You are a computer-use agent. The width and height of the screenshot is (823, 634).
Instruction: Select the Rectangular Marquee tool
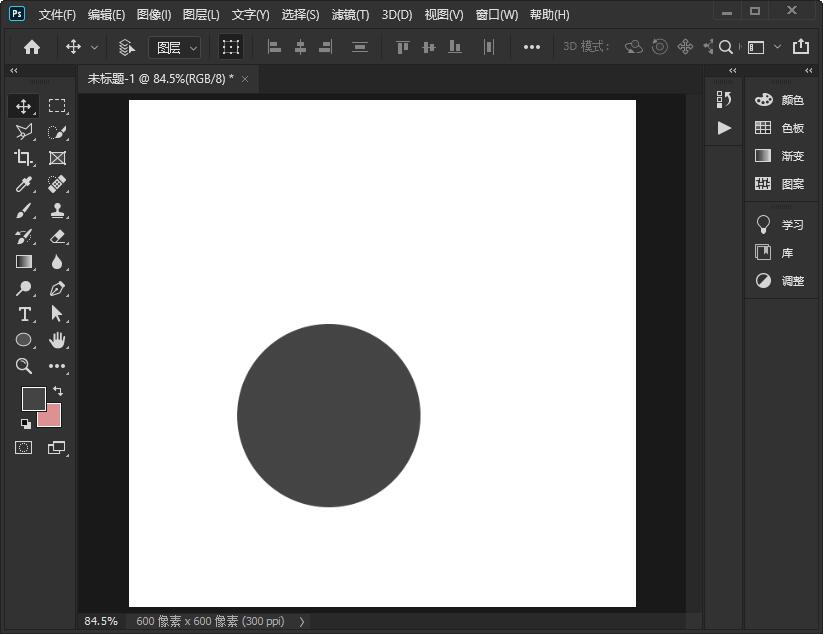(57, 106)
